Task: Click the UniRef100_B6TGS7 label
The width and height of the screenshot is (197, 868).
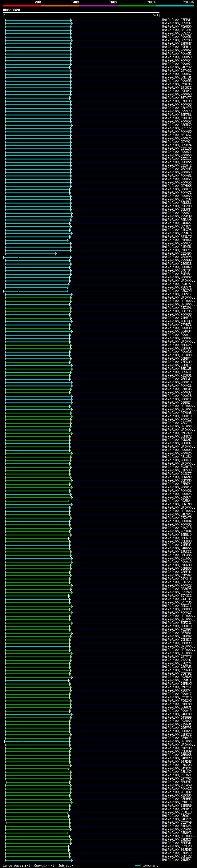Action: 177,135
